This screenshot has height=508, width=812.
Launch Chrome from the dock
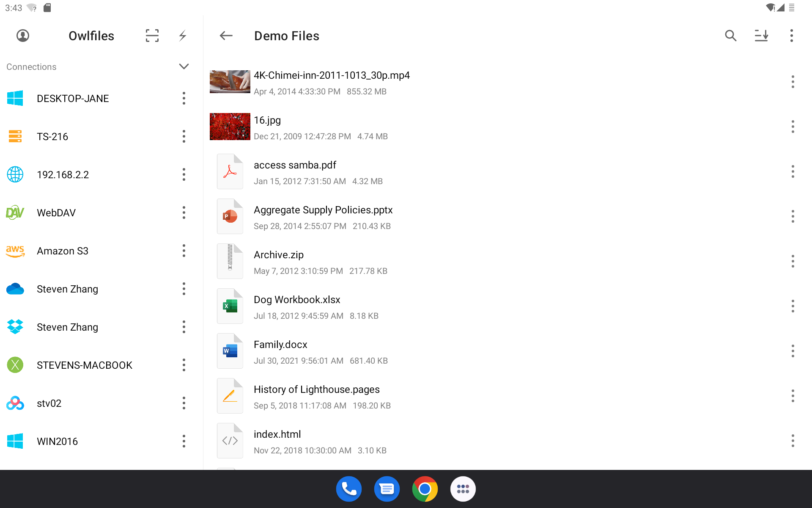(x=425, y=489)
